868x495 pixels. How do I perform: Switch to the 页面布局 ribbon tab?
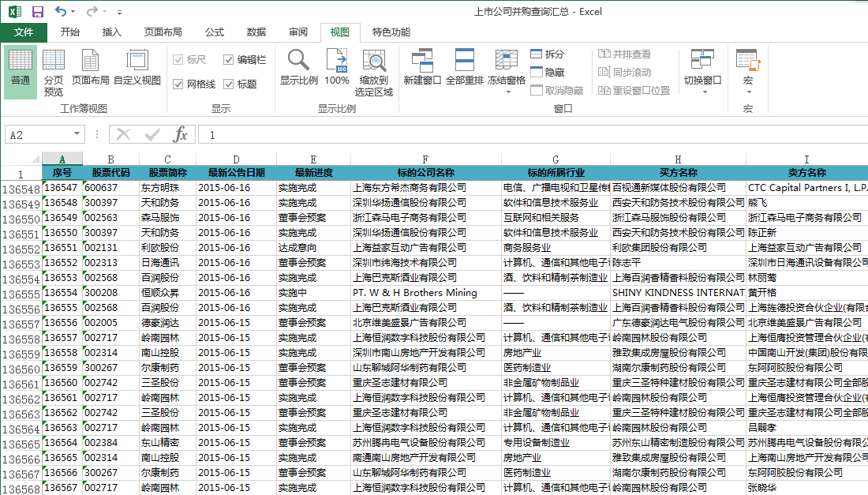163,32
